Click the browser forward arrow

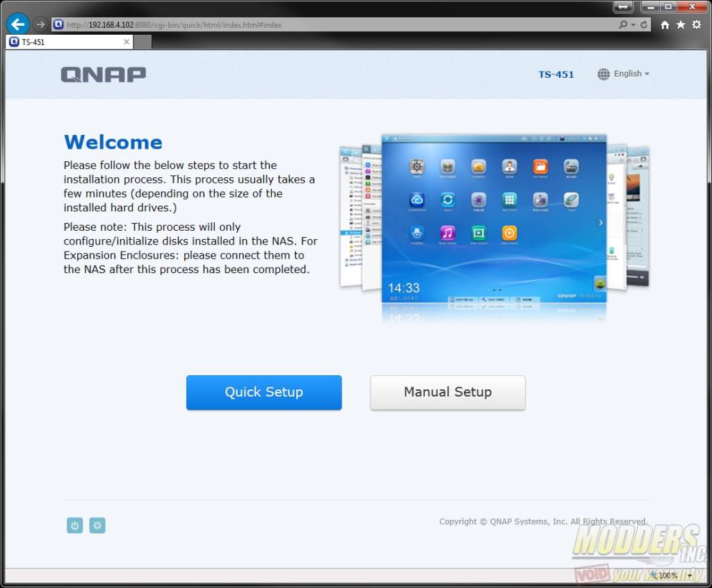click(40, 24)
